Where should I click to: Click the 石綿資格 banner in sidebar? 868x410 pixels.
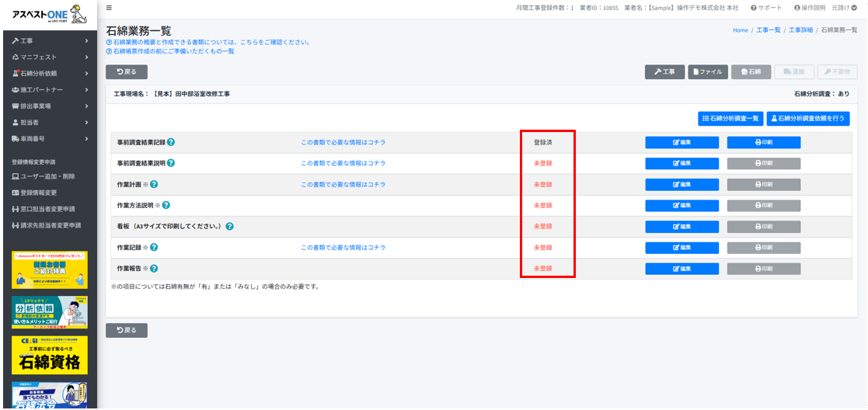click(x=50, y=355)
